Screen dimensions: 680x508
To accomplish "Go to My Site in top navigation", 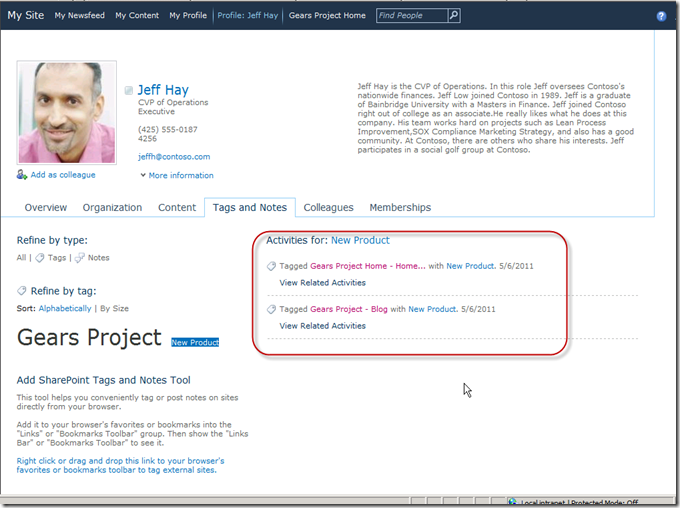I will click(x=26, y=15).
